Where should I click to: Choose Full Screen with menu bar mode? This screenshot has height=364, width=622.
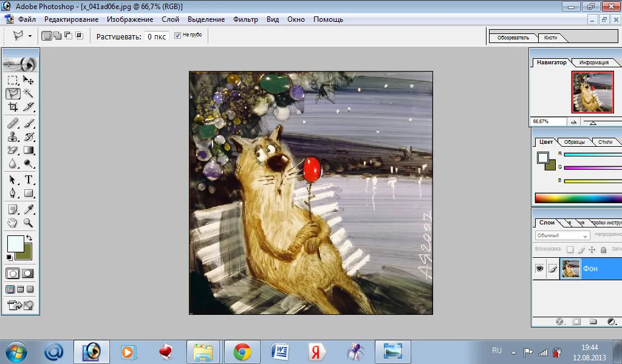(21, 289)
